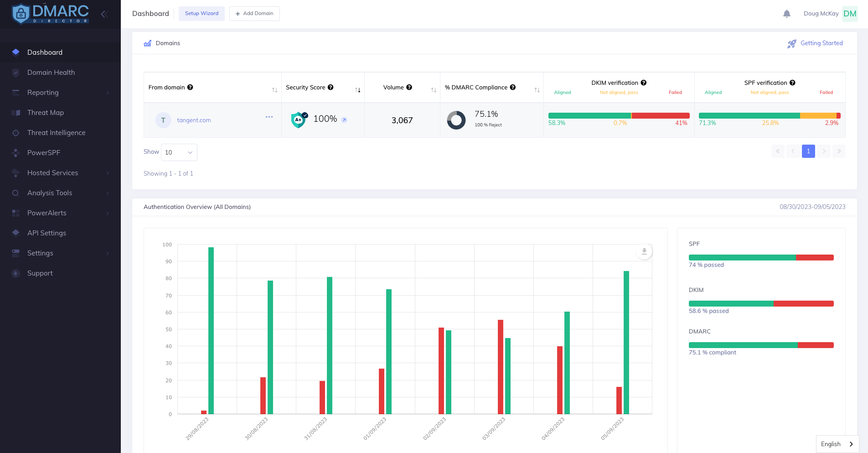Open the English language selector
The width and height of the screenshot is (868, 453).
click(x=837, y=444)
